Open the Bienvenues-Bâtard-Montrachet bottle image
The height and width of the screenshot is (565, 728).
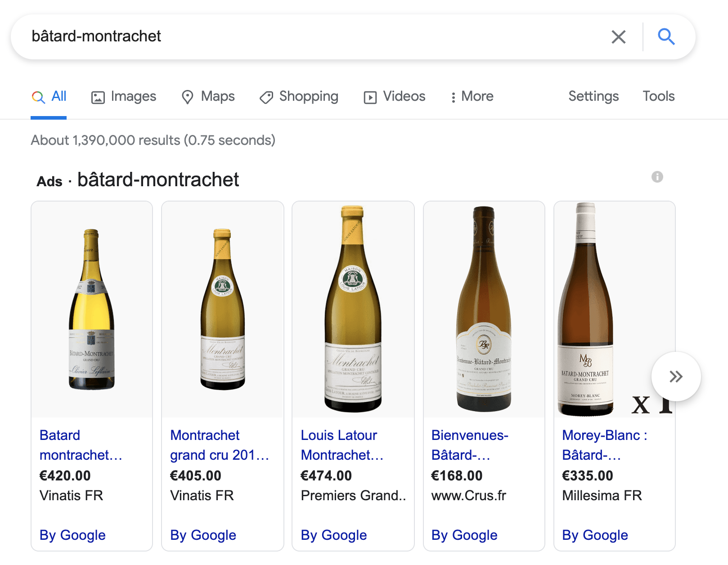coord(484,309)
